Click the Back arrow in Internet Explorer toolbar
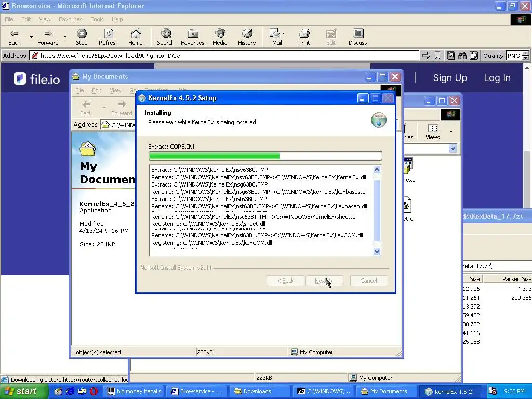 pyautogui.click(x=14, y=37)
